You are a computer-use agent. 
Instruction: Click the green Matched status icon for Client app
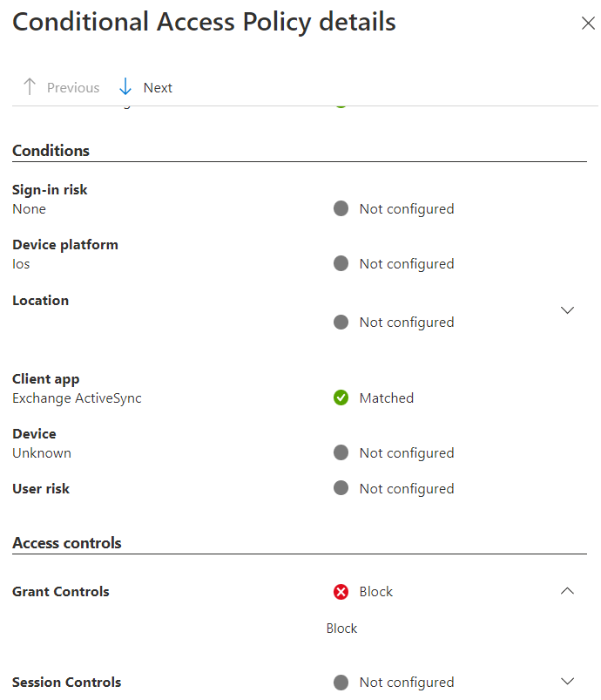coord(341,398)
